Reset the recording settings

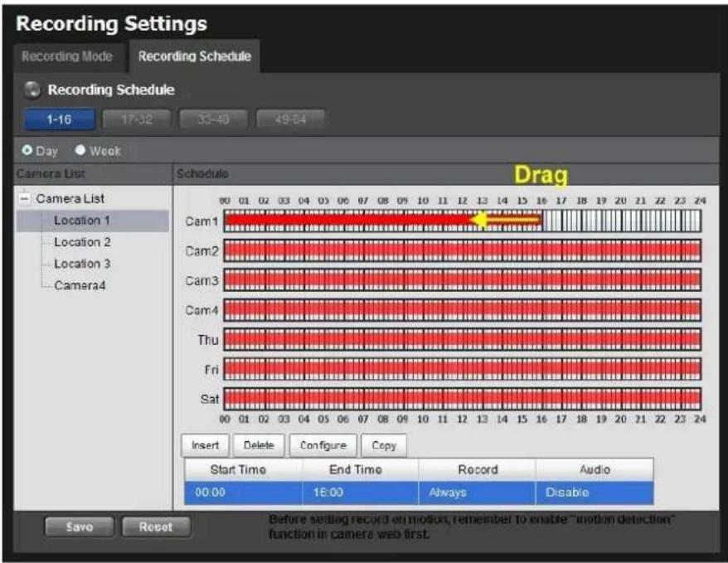pos(156,527)
